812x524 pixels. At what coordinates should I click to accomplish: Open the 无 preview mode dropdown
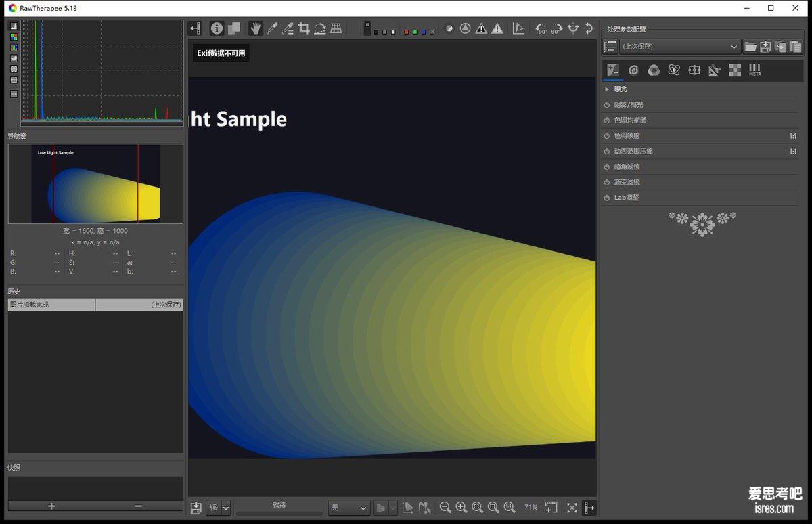point(349,508)
